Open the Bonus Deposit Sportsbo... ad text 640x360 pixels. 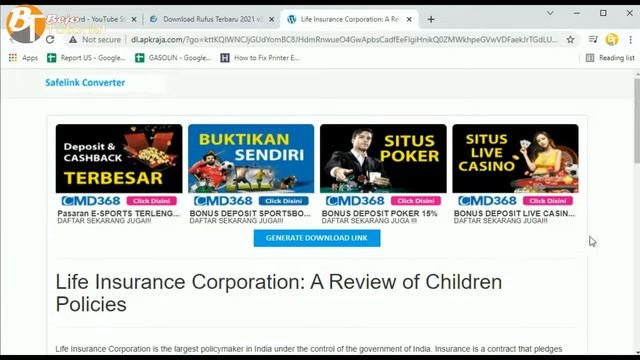click(x=250, y=213)
